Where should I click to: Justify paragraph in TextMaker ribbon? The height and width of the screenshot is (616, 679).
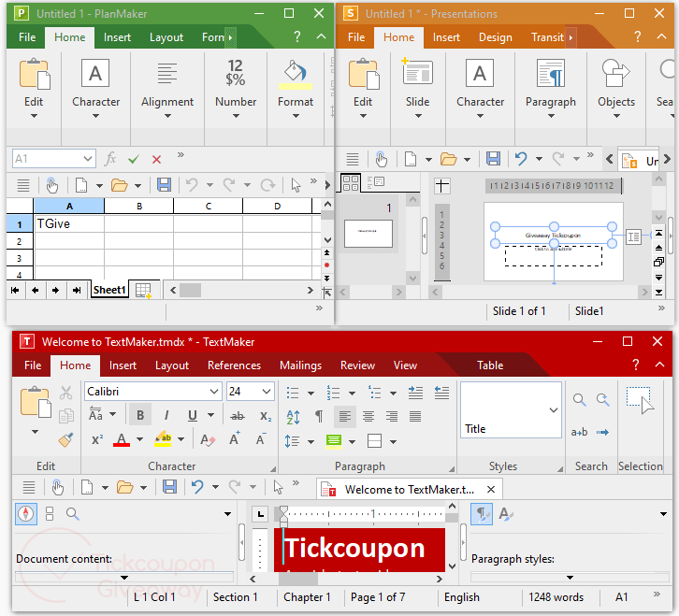415,416
